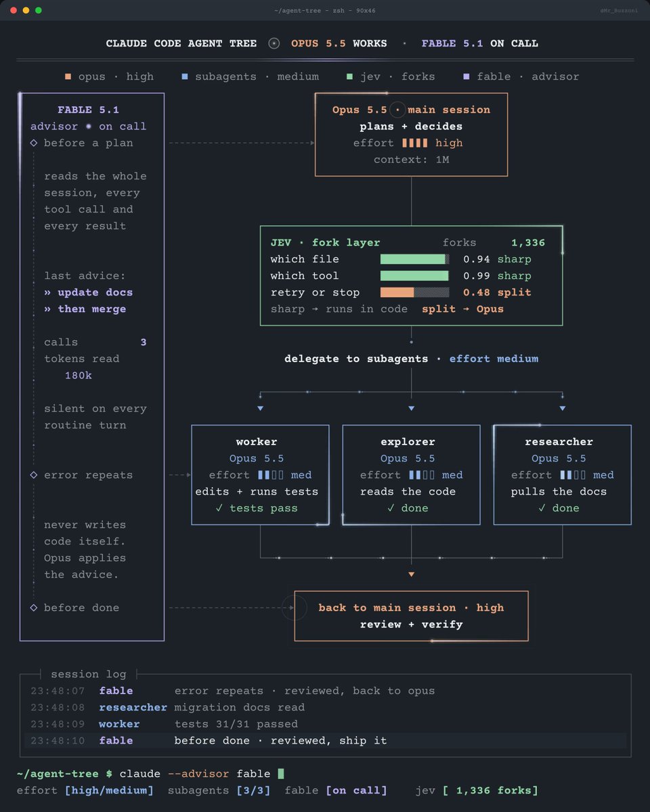Click the green cursor block after claude command

(281, 773)
